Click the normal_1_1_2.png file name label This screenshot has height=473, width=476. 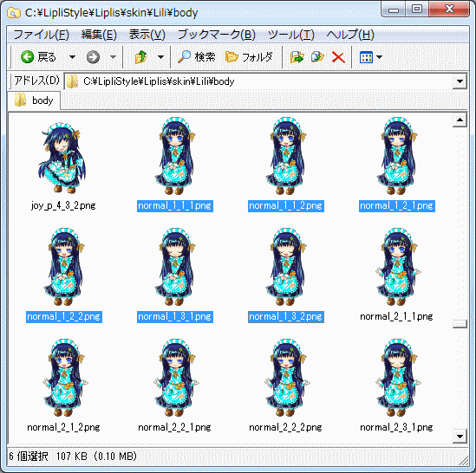coord(286,206)
